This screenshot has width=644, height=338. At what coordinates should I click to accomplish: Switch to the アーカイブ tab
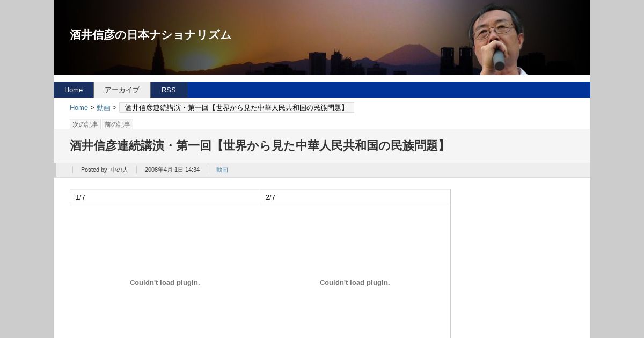point(122,90)
